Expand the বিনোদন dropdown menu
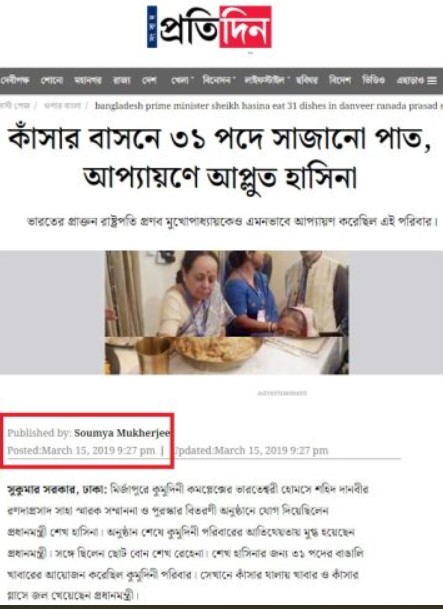Viewport: 443px width, 609px height. 219,80
